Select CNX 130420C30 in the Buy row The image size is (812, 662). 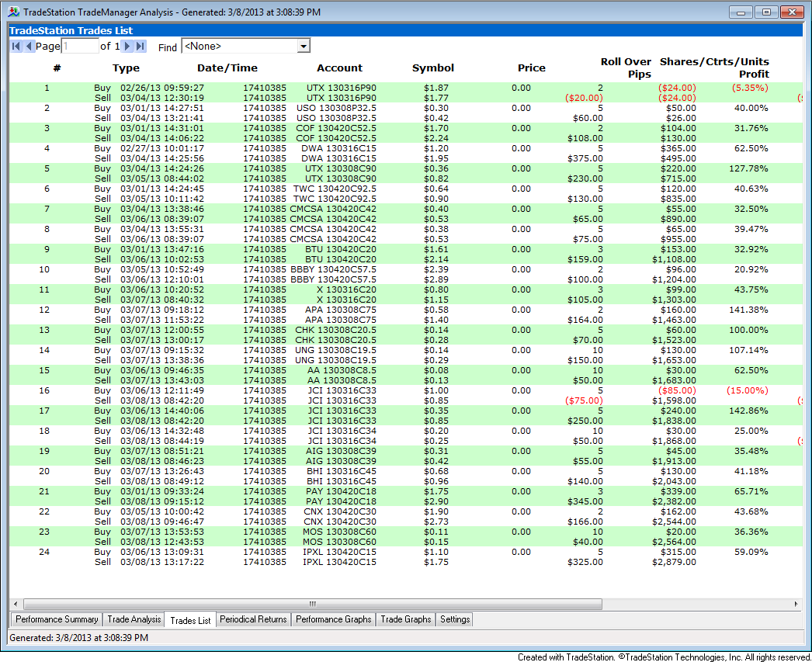coord(340,512)
